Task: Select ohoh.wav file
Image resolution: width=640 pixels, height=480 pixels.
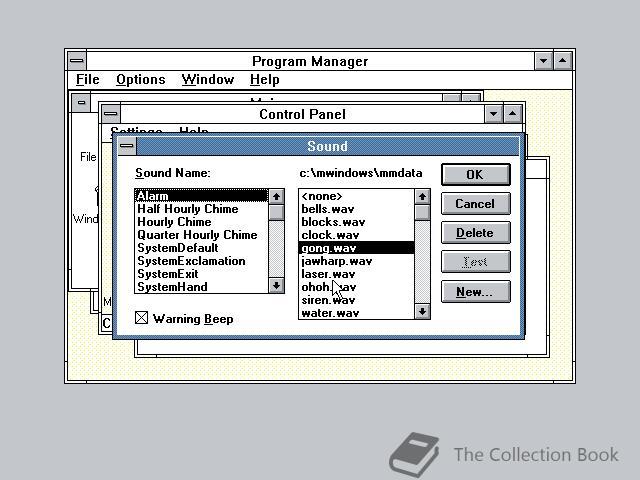Action: point(357,287)
